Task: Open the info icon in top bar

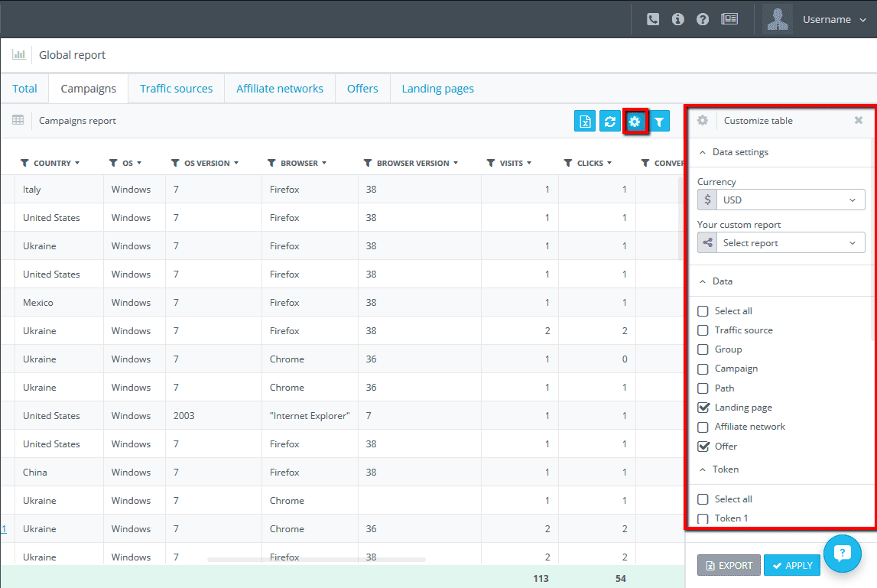Action: 678,20
